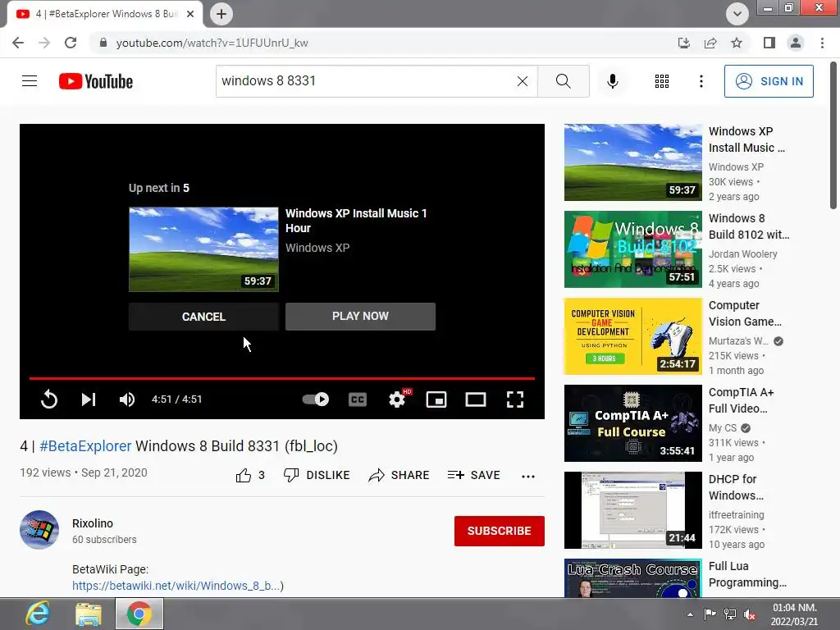Open the #BetaExplorer hashtag link
The width and height of the screenshot is (840, 630).
coord(85,445)
